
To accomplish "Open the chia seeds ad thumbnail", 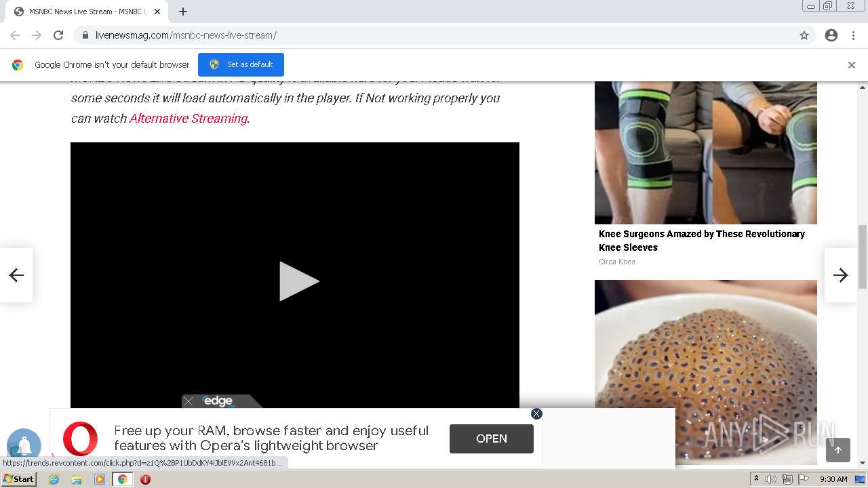I will (706, 372).
